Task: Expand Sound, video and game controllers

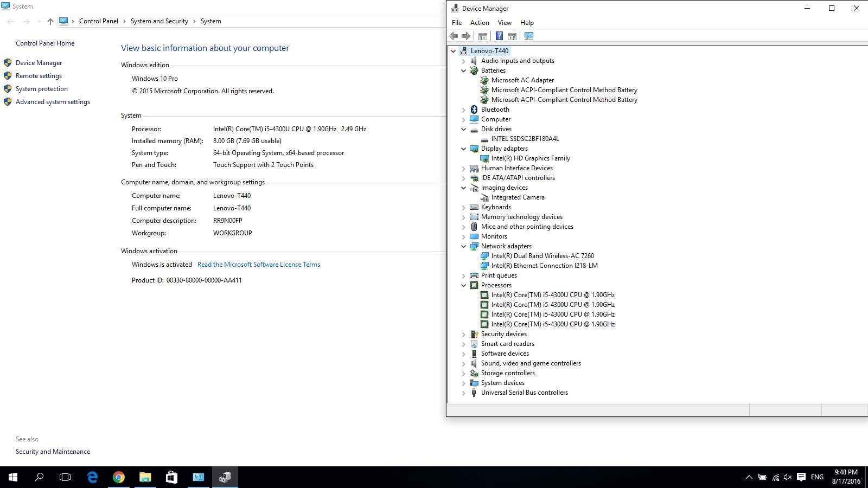Action: pos(464,364)
